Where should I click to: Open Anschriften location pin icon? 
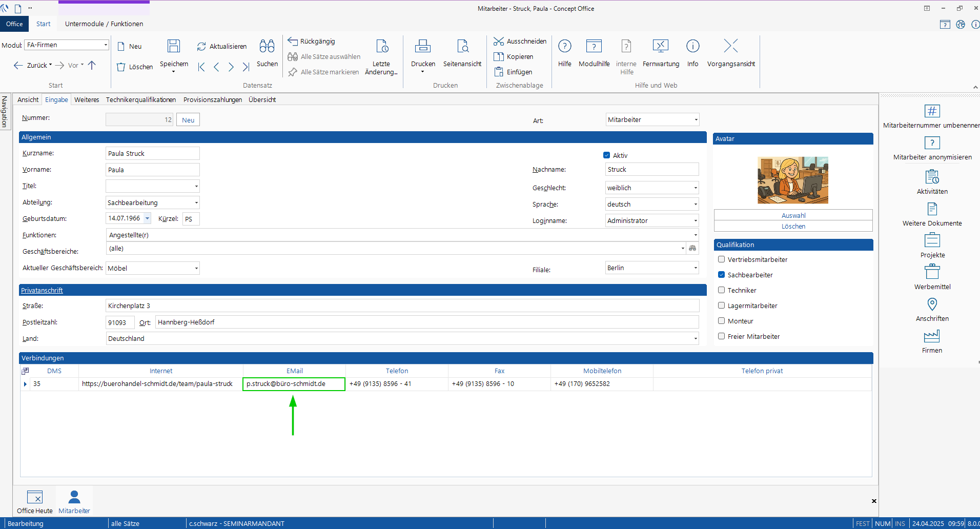click(932, 304)
